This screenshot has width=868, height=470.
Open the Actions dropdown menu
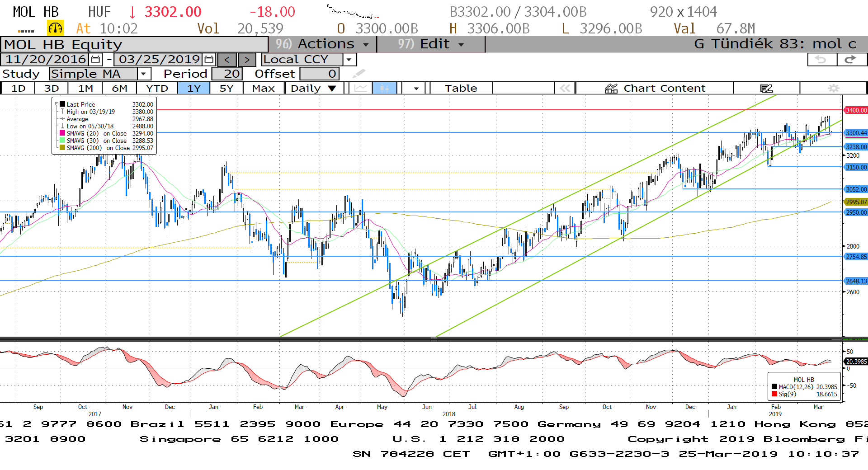click(323, 44)
